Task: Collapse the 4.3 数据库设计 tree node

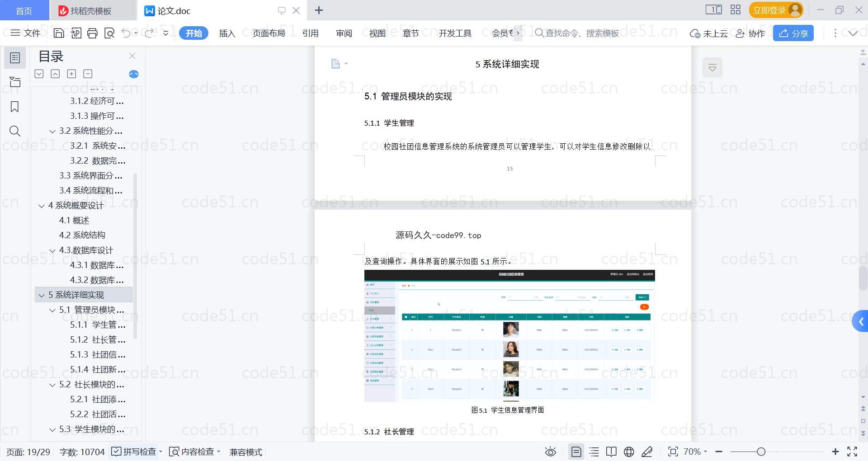Action: coord(52,250)
